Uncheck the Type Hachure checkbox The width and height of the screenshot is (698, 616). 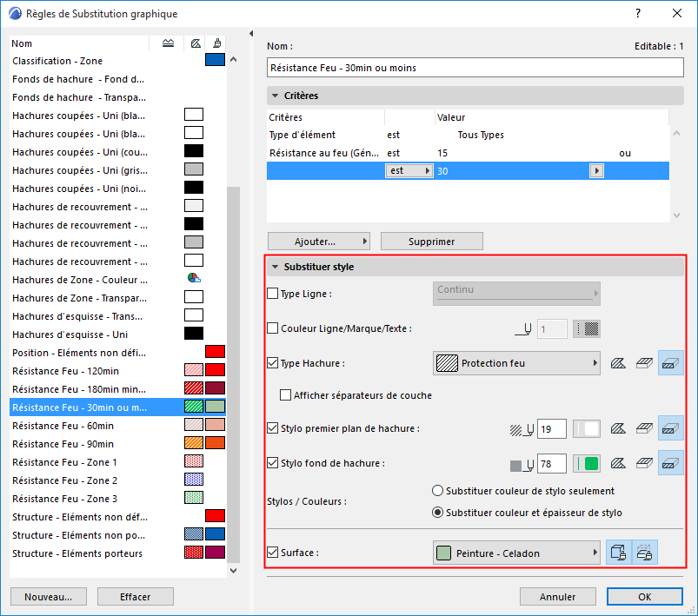click(272, 363)
